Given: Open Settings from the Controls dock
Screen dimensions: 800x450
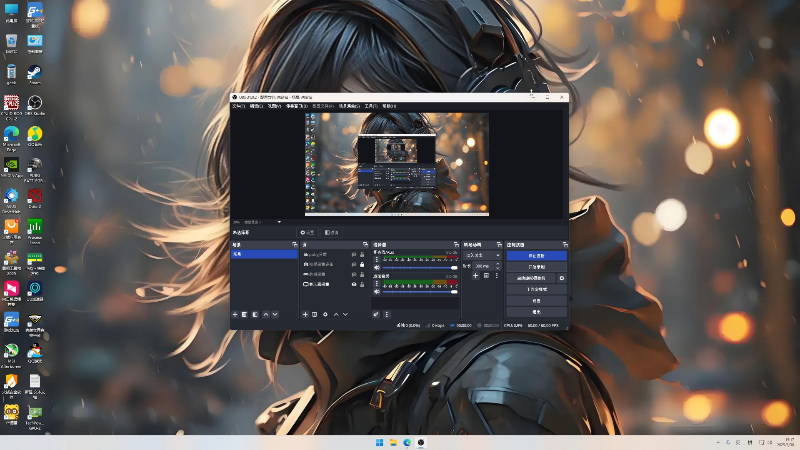Looking at the screenshot, I should pyautogui.click(x=536, y=301).
